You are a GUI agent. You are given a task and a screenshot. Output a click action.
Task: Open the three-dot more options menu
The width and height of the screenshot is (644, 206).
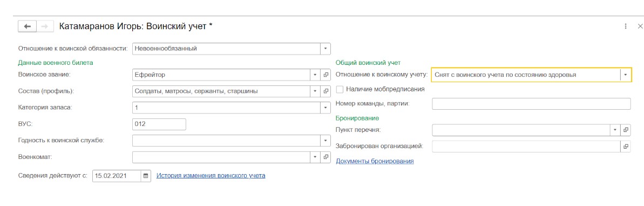626,26
